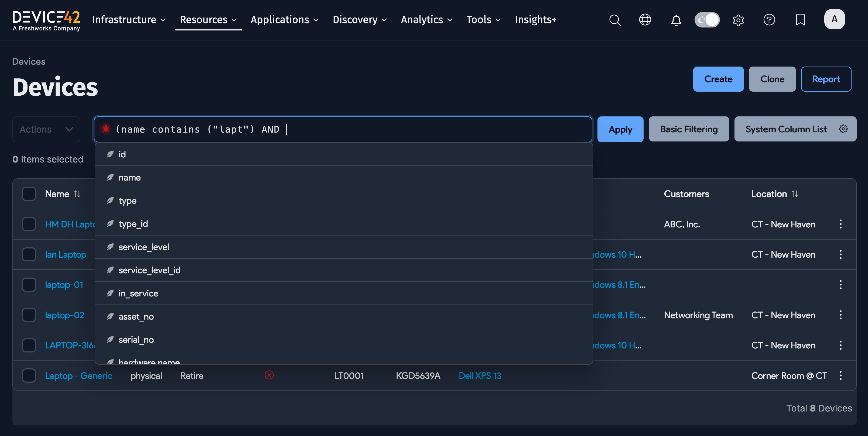Expand the Infrastructure dropdown
This screenshot has height=436, width=868.
(x=128, y=19)
